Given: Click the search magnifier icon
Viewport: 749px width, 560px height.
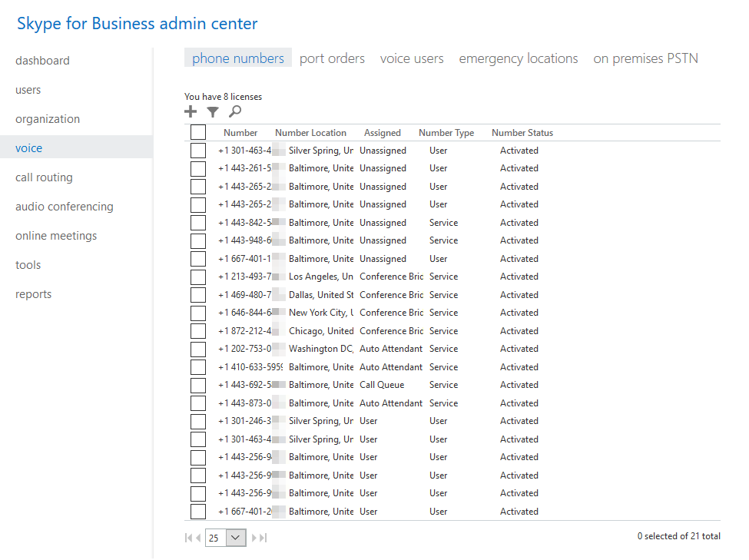Looking at the screenshot, I should point(234,111).
